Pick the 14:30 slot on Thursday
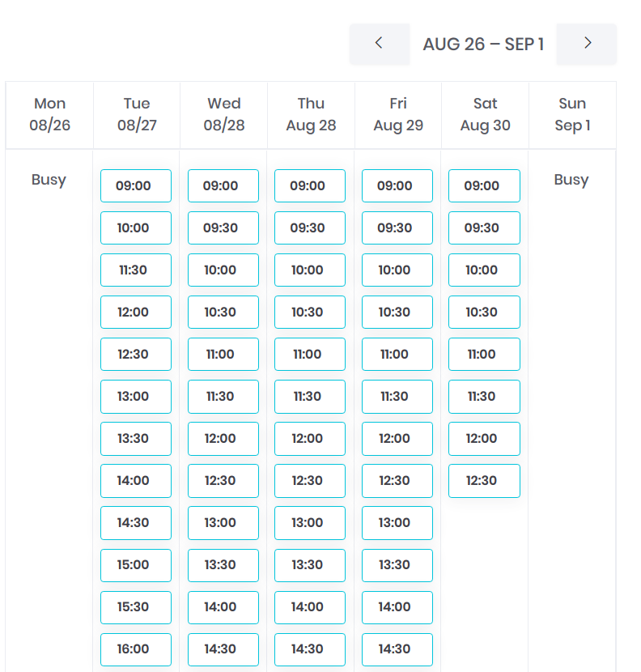Screen dimensions: 641x672 tap(310, 649)
